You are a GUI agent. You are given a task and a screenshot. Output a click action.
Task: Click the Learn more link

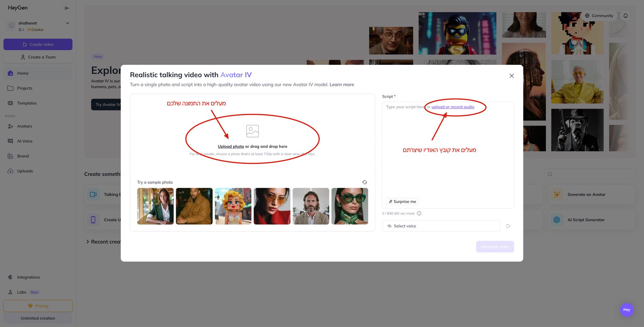(x=342, y=84)
